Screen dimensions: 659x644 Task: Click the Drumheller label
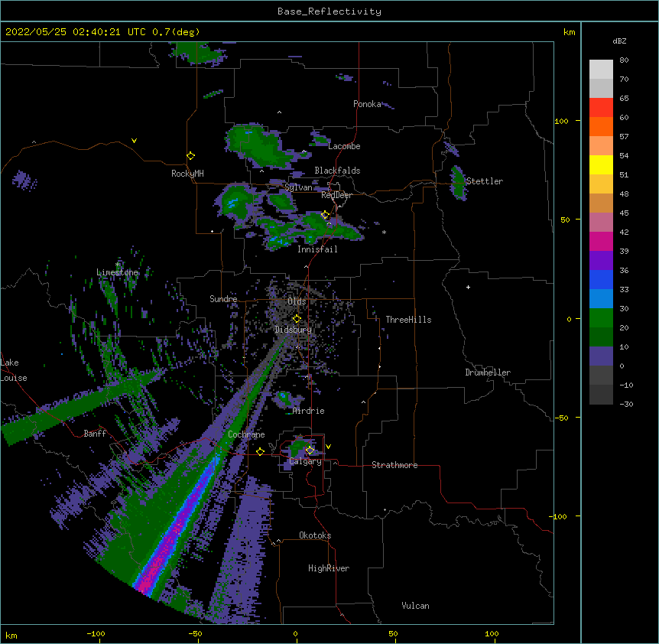[488, 372]
